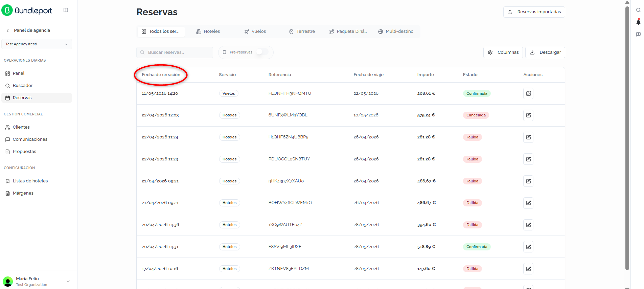The image size is (644, 289).
Task: Switch to the Terrestre tab
Action: (x=302, y=31)
